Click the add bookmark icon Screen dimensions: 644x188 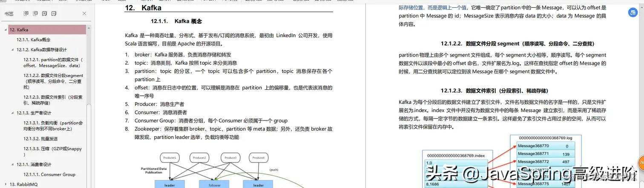tap(45, 14)
